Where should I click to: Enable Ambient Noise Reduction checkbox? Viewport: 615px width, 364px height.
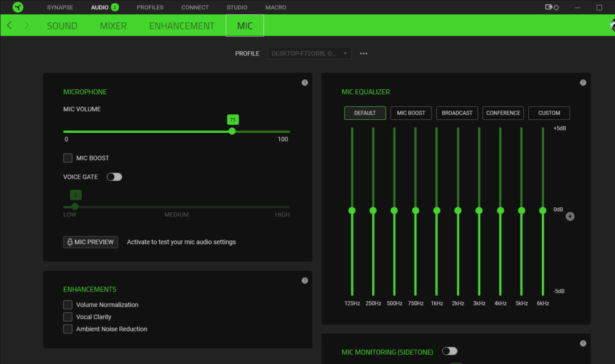pyautogui.click(x=68, y=329)
